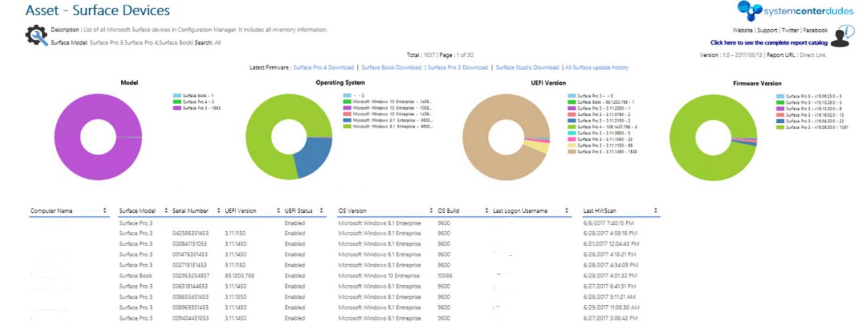Viewport: 868px width, 330px height.
Task: Open the Surface Book Download link
Action: (x=391, y=68)
